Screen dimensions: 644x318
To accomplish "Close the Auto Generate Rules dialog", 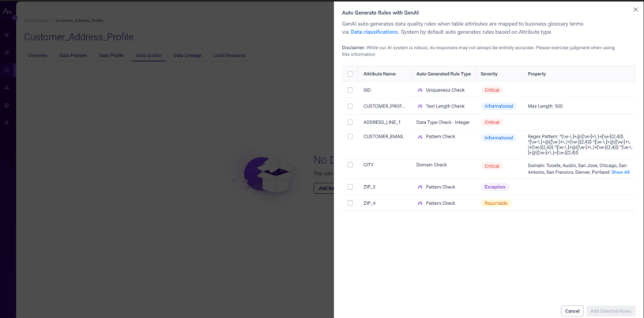I will click(x=635, y=9).
